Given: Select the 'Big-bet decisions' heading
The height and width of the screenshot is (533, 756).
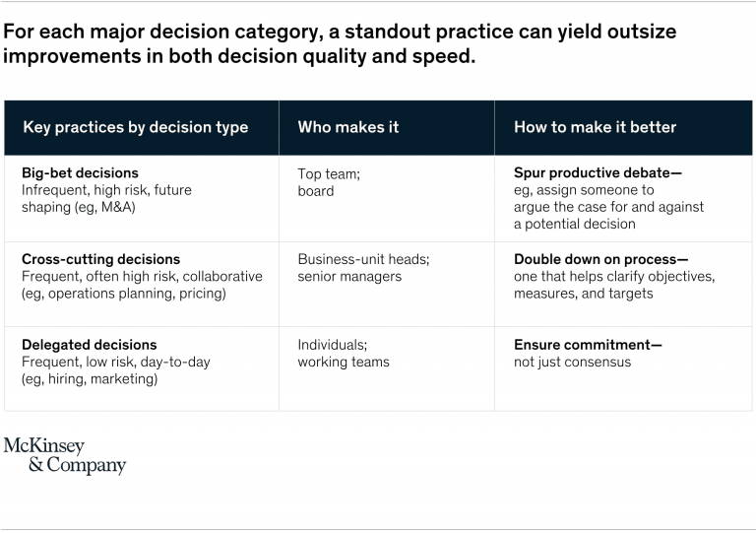Looking at the screenshot, I should pyautogui.click(x=80, y=172).
